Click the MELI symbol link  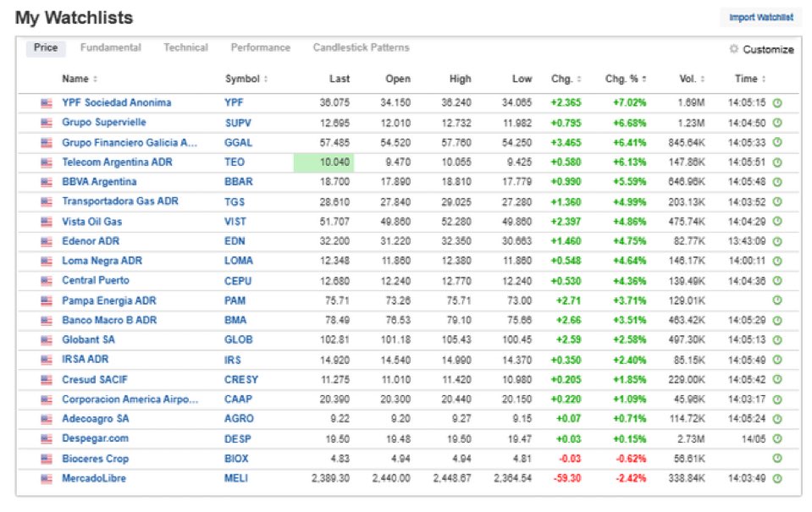pyautogui.click(x=236, y=478)
